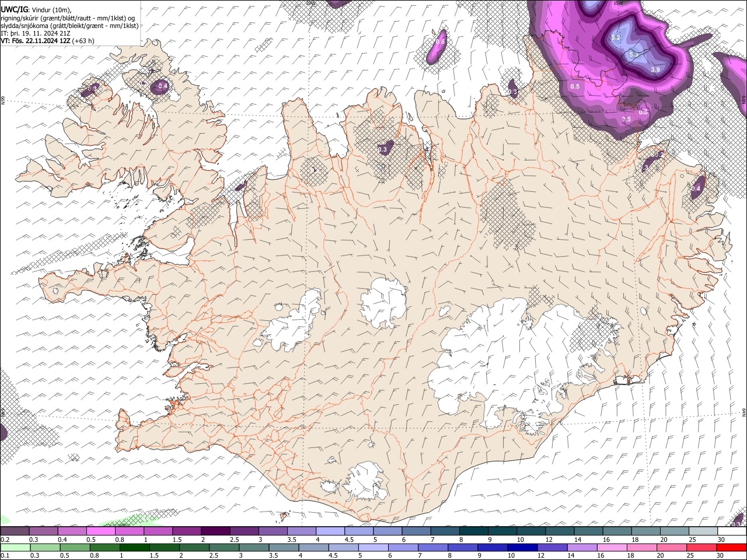This screenshot has width=747, height=560.
Task: Click the 'Vindur (10m)' label
Action: (x=51, y=9)
